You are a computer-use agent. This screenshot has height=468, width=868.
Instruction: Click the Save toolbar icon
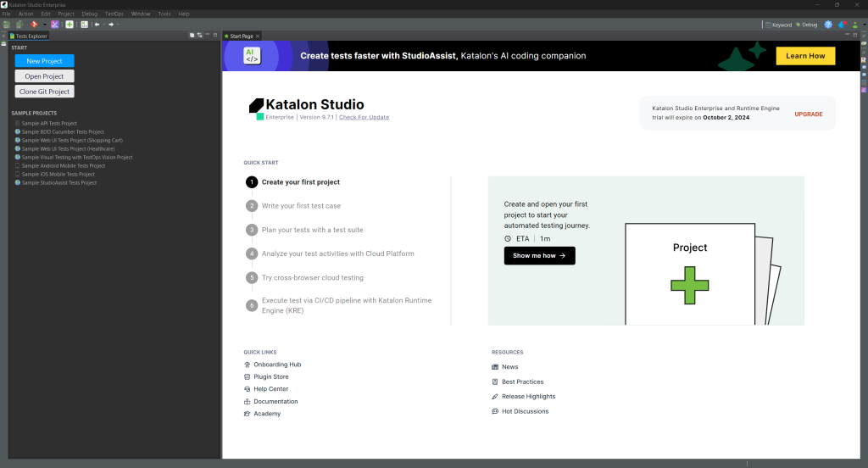[6, 25]
